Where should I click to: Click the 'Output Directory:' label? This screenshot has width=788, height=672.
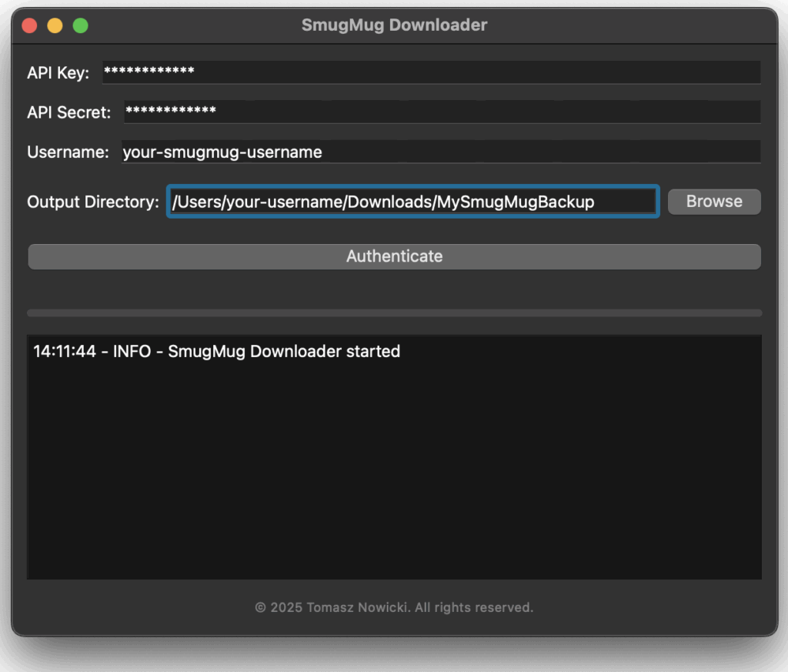click(x=93, y=202)
